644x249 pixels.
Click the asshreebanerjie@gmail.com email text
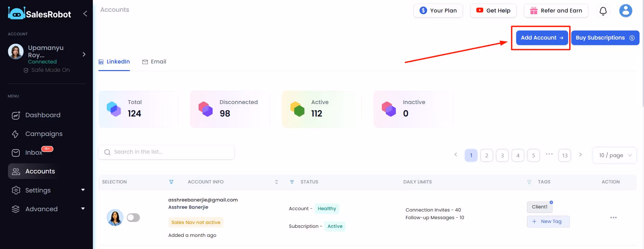tap(203, 200)
